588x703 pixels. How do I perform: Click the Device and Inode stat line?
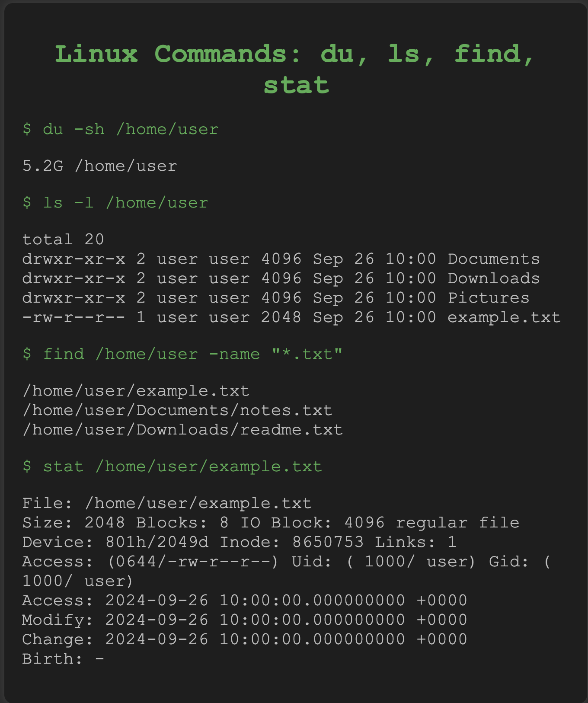tap(240, 542)
